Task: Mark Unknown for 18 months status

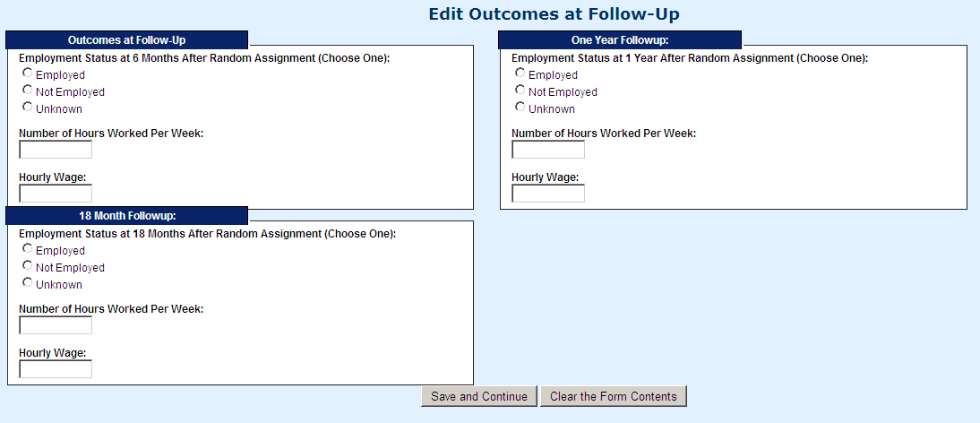Action: tap(28, 283)
